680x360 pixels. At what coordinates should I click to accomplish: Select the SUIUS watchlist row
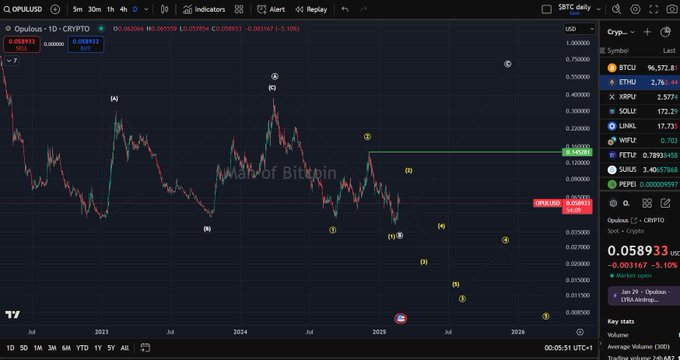(640, 170)
